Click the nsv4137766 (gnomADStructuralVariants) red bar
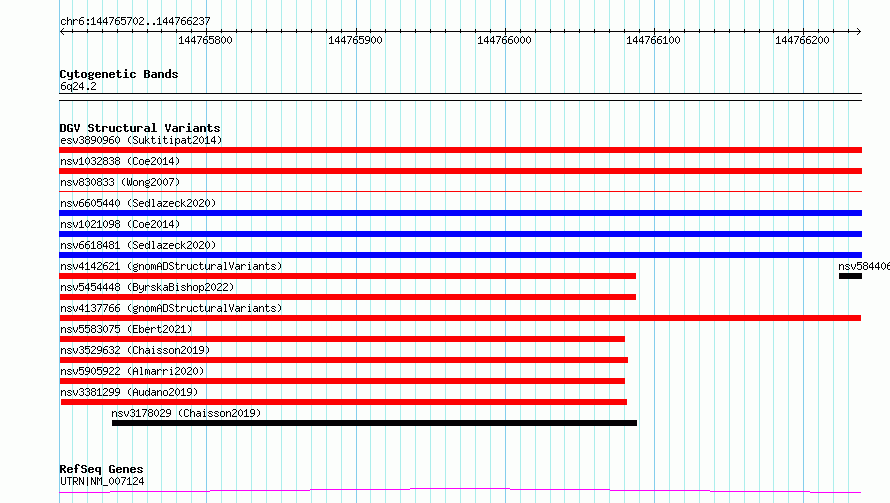Image resolution: width=890 pixels, height=503 pixels. click(460, 318)
